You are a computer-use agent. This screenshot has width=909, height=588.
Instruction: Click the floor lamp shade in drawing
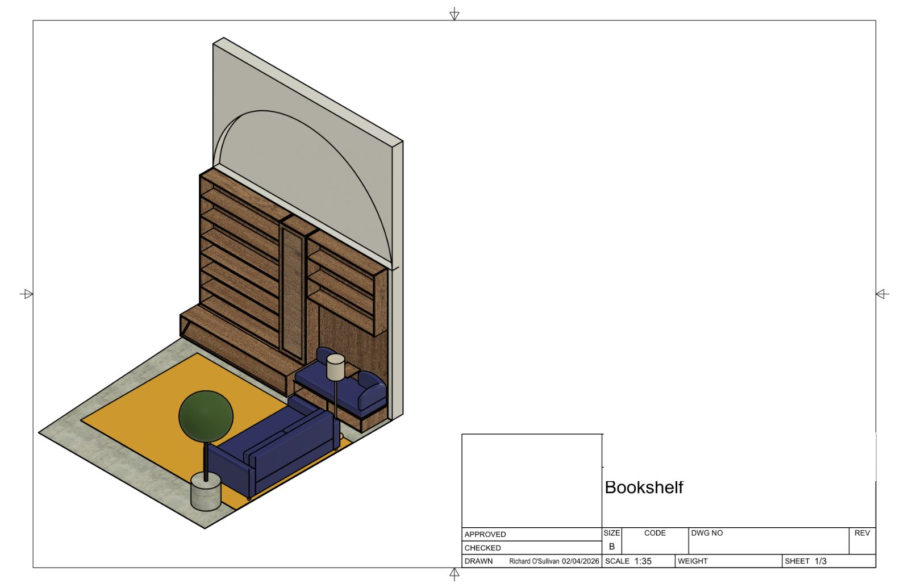[335, 368]
